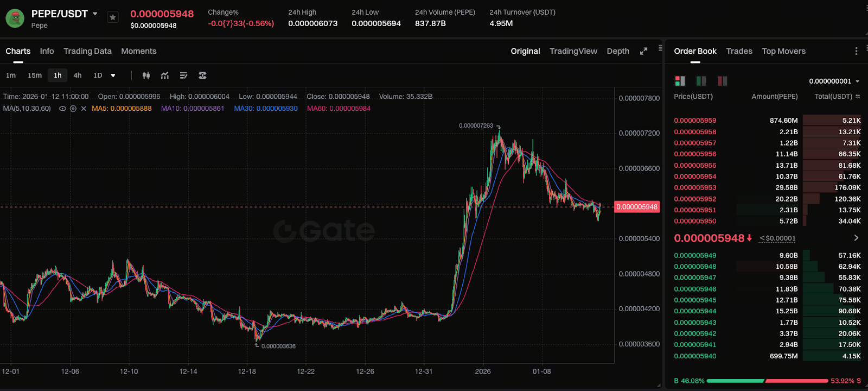Image resolution: width=868 pixels, height=391 pixels.
Task: Expand chart to fullscreen
Action: pyautogui.click(x=643, y=51)
